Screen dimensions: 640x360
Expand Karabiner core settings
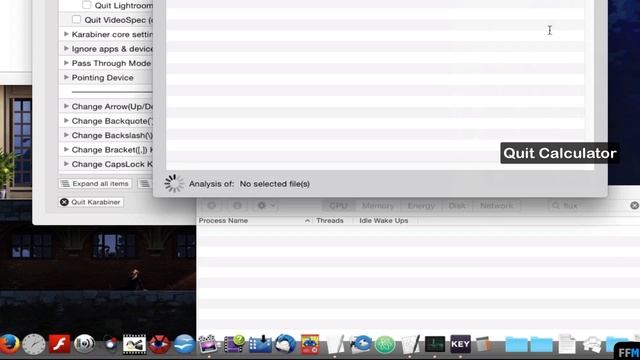click(x=66, y=34)
